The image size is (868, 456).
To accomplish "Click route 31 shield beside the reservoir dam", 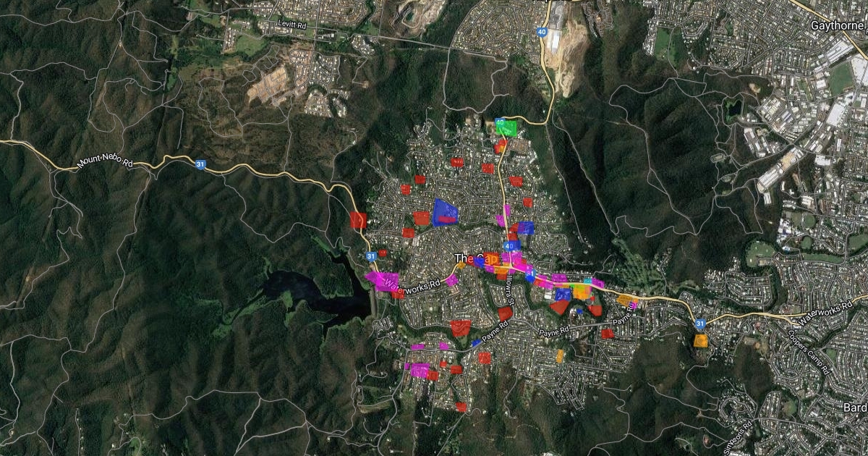I will (x=371, y=256).
